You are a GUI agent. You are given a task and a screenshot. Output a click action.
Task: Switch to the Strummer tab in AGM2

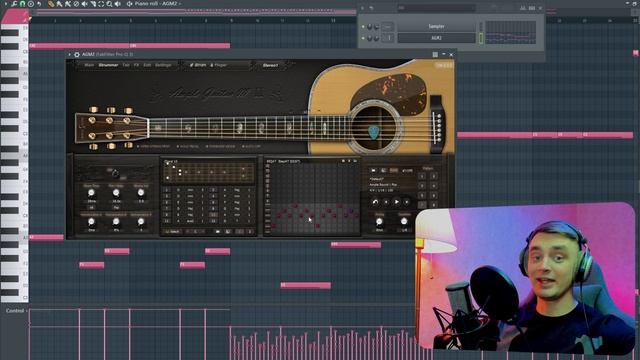(108, 65)
